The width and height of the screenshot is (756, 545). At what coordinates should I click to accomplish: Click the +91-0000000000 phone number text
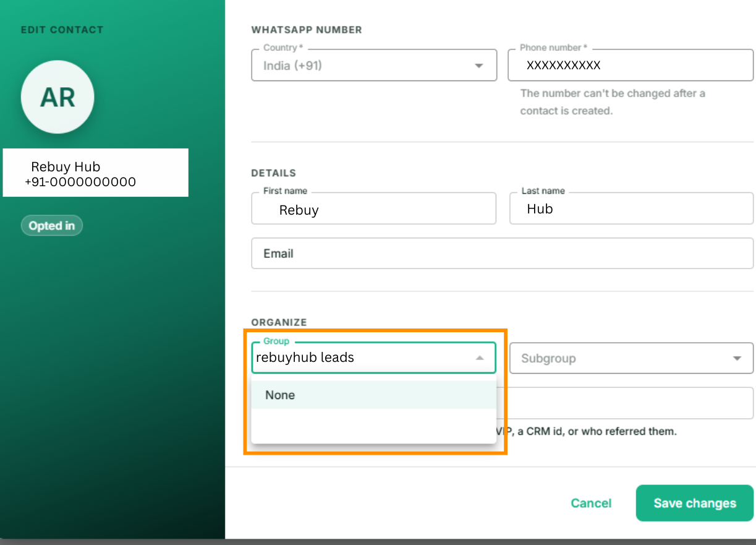click(x=80, y=182)
